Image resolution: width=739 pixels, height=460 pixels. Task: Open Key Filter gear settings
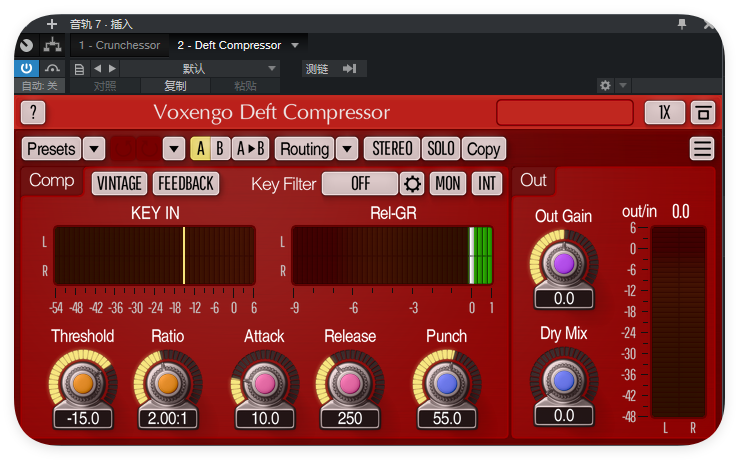tap(412, 183)
